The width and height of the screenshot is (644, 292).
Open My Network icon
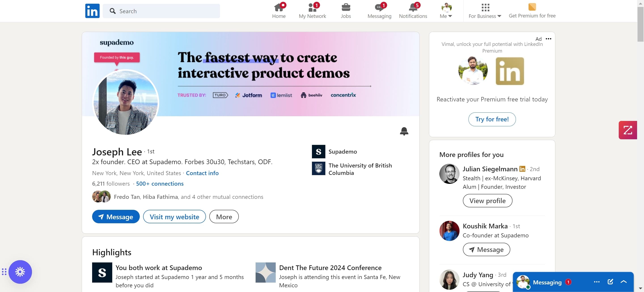[312, 11]
